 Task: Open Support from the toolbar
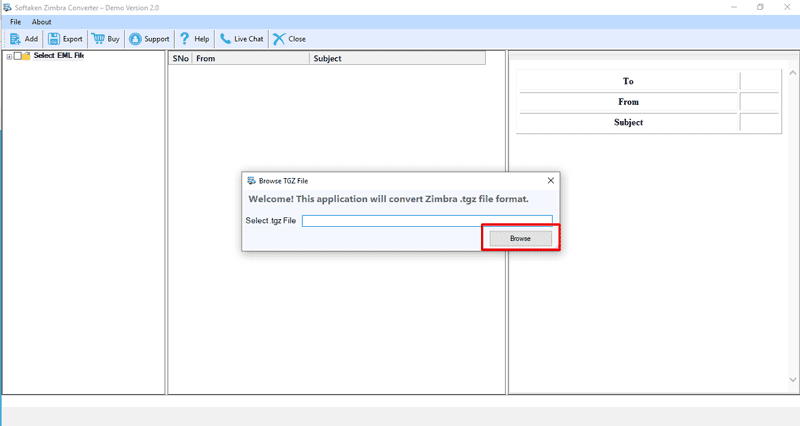pyautogui.click(x=135, y=39)
